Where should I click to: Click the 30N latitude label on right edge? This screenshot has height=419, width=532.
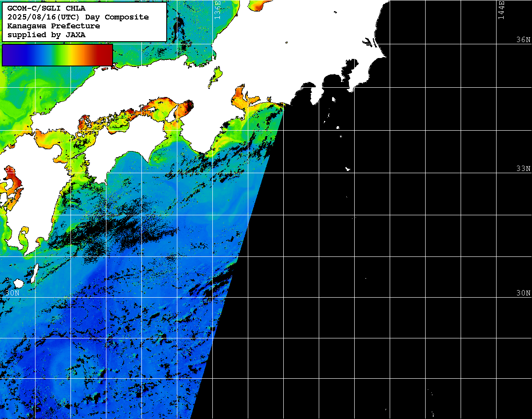point(523,293)
